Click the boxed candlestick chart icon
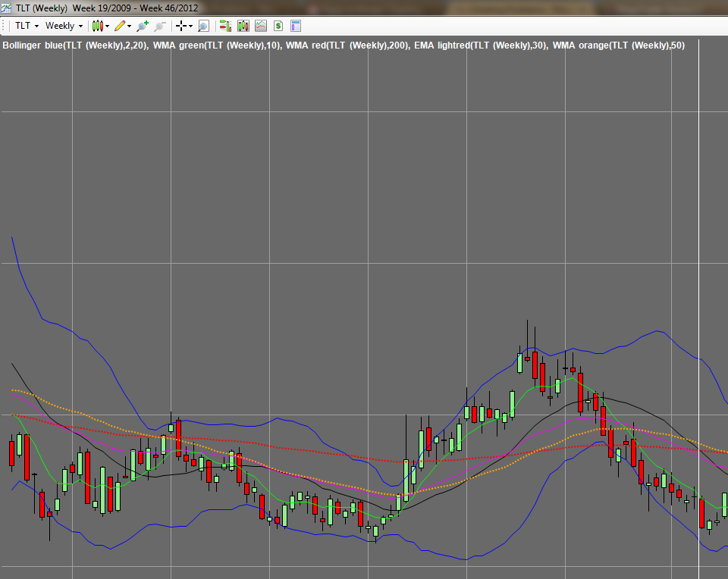Image resolution: width=728 pixels, height=579 pixels. click(243, 26)
